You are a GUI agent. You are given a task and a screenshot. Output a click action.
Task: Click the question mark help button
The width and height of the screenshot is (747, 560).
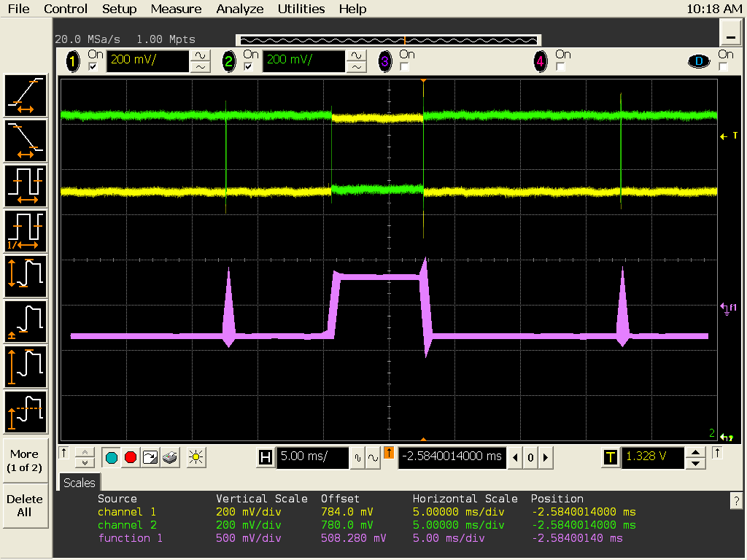[x=736, y=500]
